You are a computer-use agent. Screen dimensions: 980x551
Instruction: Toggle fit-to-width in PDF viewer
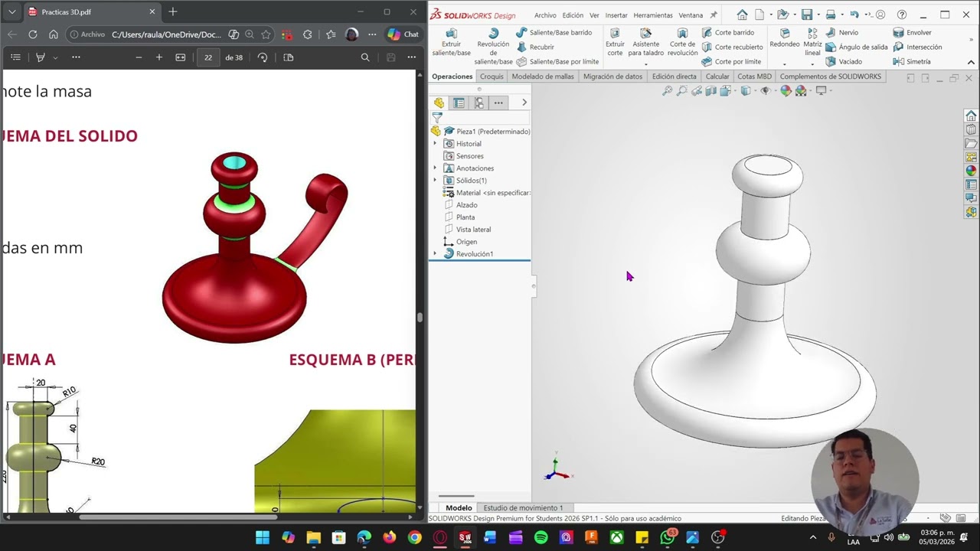(x=180, y=57)
